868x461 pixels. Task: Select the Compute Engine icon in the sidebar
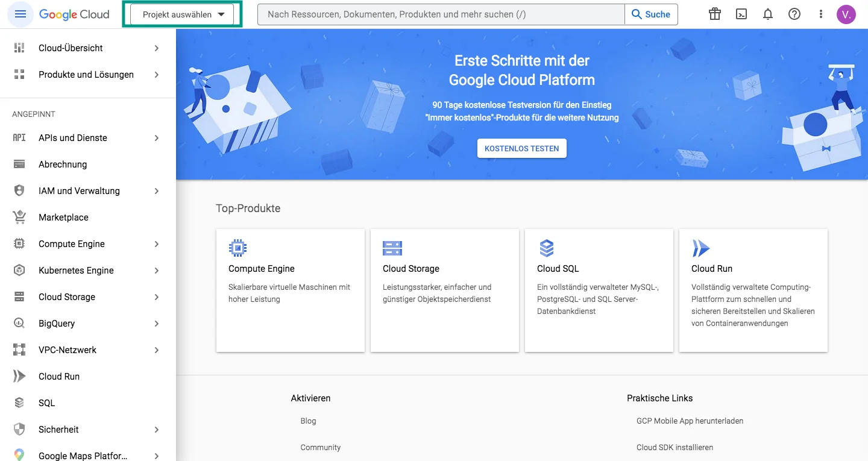pyautogui.click(x=19, y=243)
